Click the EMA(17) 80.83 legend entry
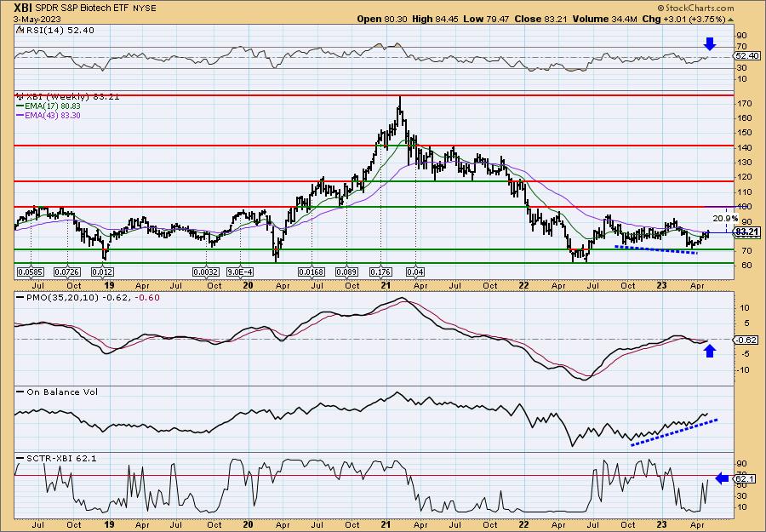This screenshot has width=766, height=532. [53, 106]
